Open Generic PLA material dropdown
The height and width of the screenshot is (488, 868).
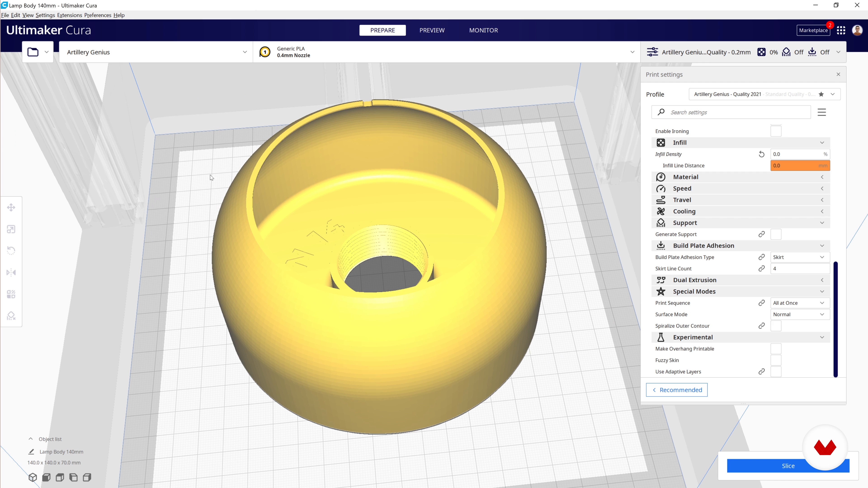coord(446,52)
